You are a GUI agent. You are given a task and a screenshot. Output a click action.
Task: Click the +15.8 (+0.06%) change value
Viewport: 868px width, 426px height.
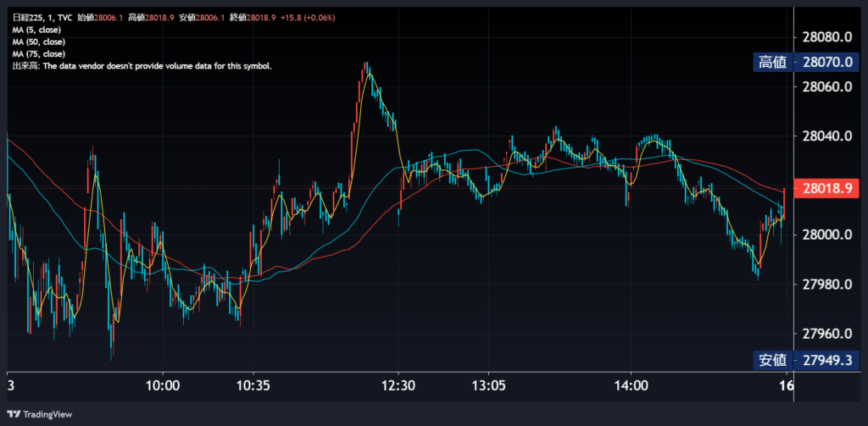tap(308, 18)
